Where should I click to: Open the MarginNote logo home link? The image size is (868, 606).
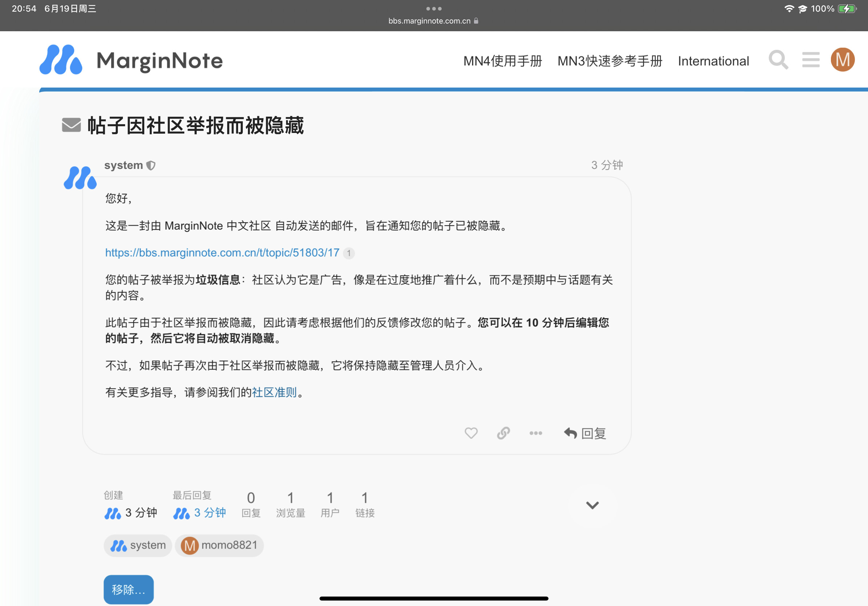[x=131, y=60]
